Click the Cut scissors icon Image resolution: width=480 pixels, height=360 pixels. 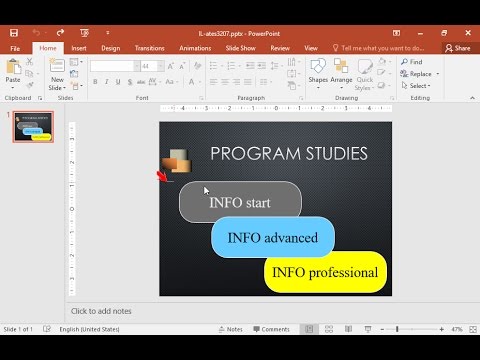pos(30,62)
